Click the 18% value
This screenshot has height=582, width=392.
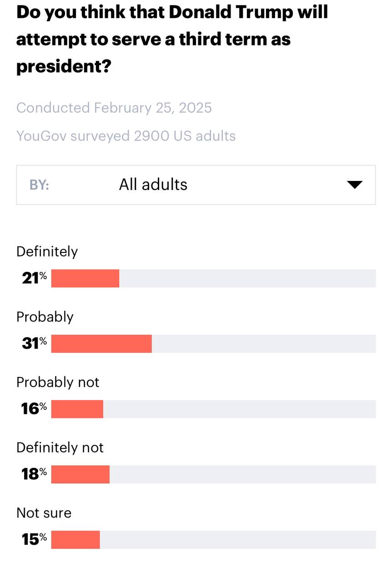click(x=34, y=474)
